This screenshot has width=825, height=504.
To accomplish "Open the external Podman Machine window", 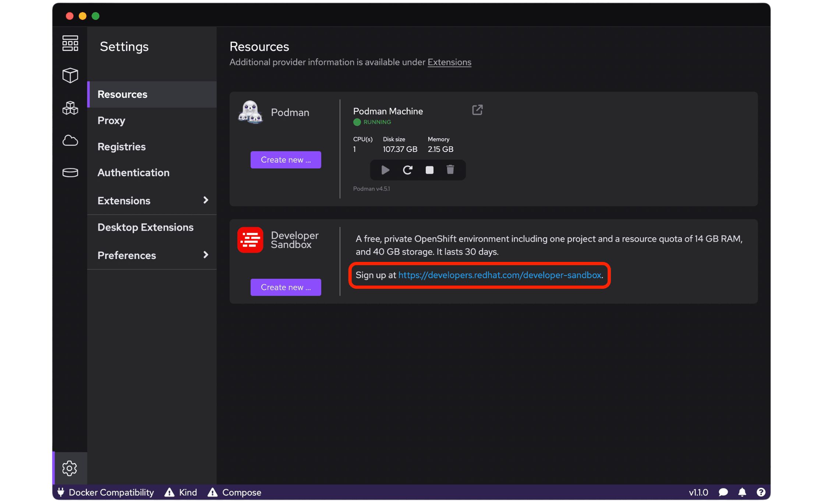I will point(477,109).
